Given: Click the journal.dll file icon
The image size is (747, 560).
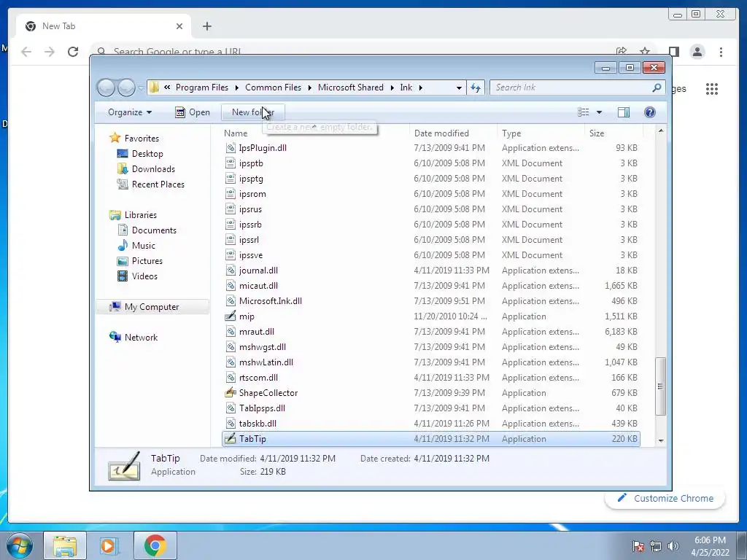Looking at the screenshot, I should [231, 271].
